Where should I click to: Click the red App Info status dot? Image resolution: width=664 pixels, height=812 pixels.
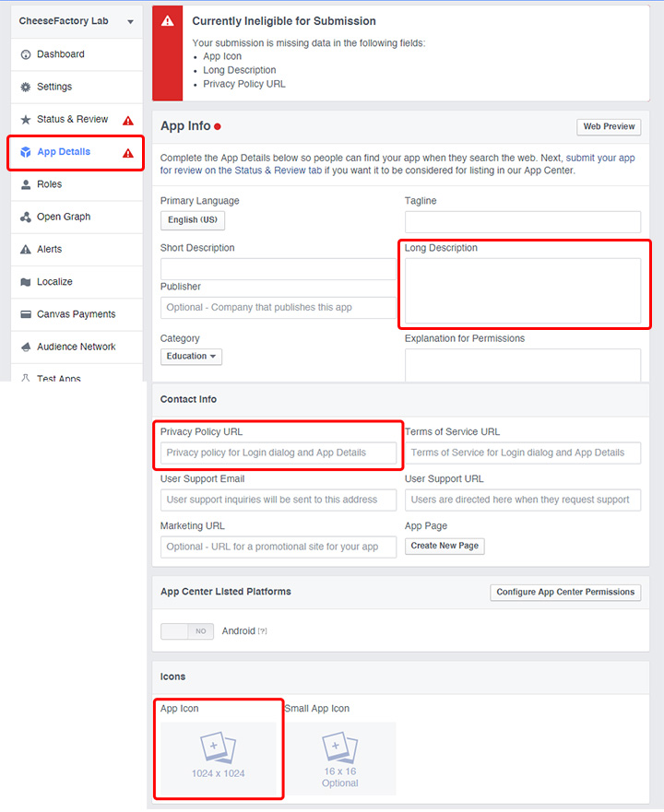[x=218, y=126]
